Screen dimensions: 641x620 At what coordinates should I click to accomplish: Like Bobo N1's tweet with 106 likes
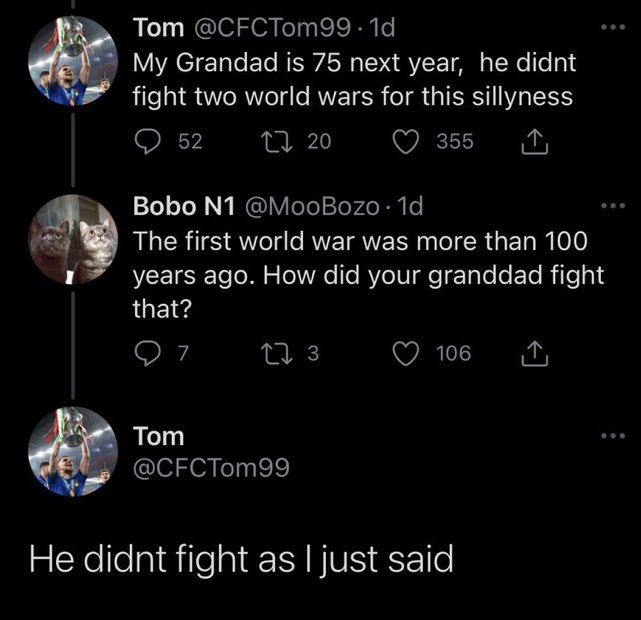(407, 353)
